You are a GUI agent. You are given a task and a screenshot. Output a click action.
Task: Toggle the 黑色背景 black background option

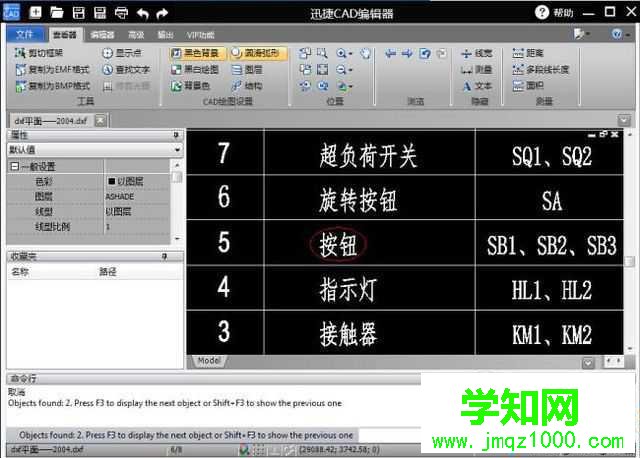click(196, 53)
